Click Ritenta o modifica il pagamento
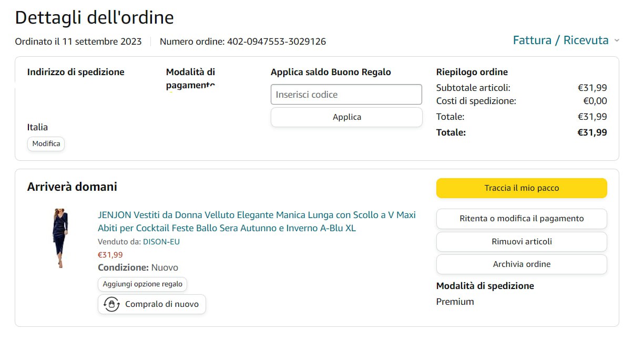 pos(522,219)
